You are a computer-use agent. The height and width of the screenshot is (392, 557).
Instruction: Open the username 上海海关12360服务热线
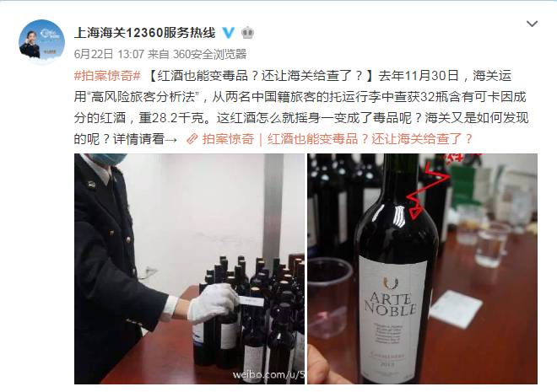(144, 33)
